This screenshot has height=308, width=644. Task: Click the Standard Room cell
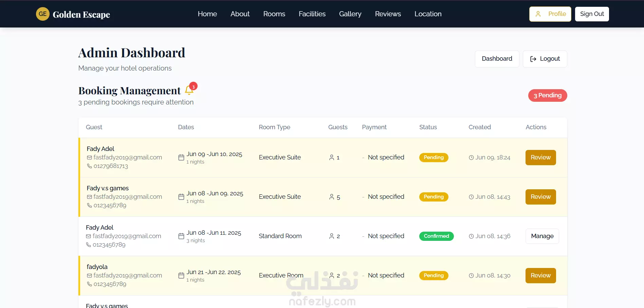[x=280, y=236]
